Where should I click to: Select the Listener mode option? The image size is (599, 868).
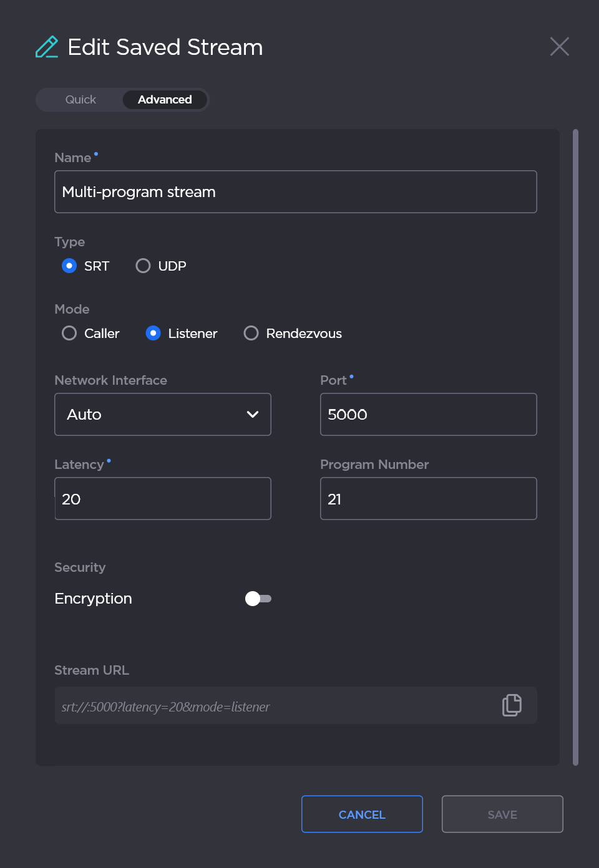tap(153, 334)
